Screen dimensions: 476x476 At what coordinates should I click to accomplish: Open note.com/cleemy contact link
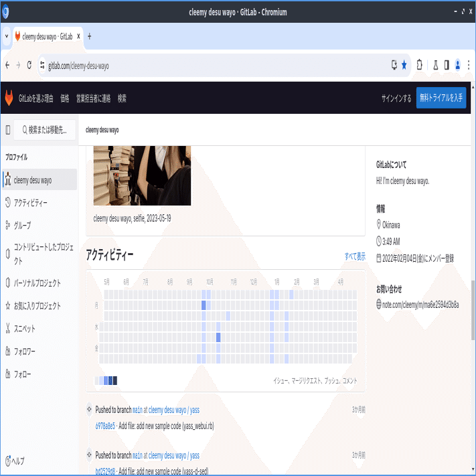click(x=420, y=305)
